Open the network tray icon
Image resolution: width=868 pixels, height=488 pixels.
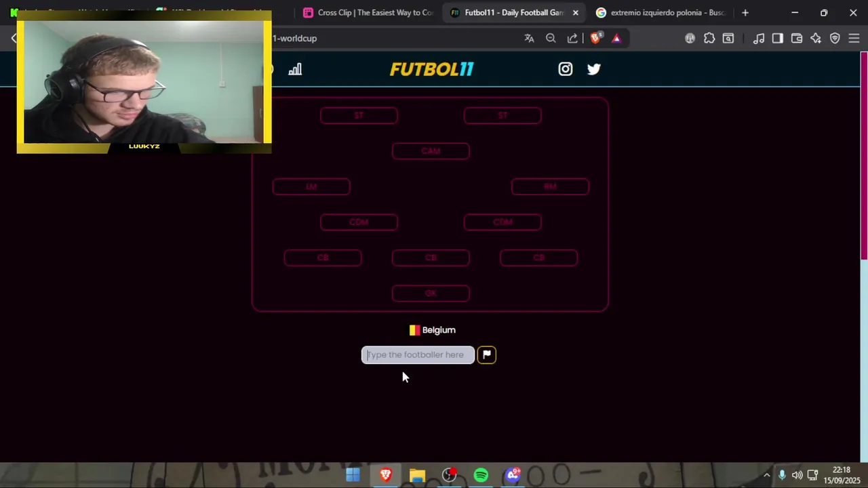(x=812, y=475)
